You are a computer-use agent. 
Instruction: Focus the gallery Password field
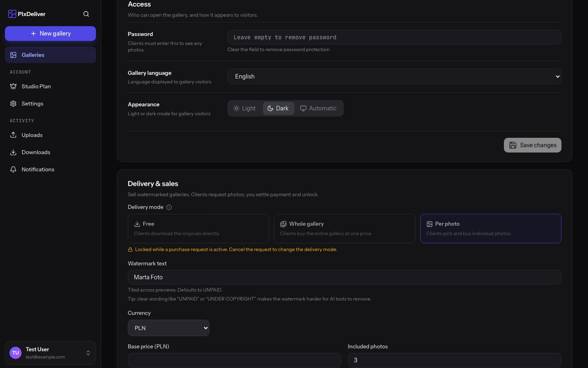click(x=394, y=37)
